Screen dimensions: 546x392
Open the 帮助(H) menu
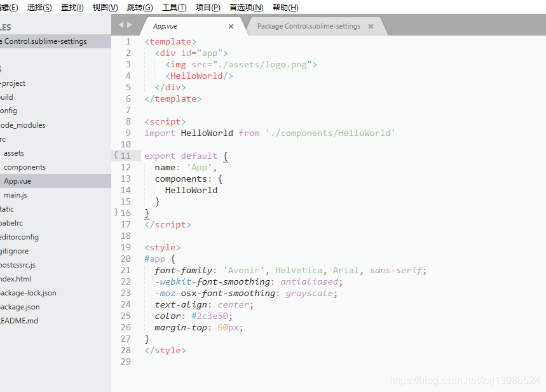[285, 8]
